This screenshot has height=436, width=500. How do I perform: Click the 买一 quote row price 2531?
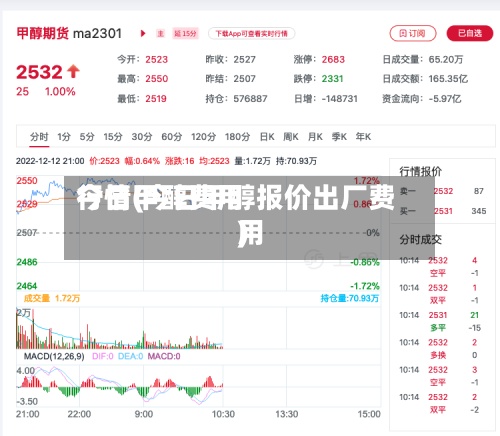[x=443, y=211]
